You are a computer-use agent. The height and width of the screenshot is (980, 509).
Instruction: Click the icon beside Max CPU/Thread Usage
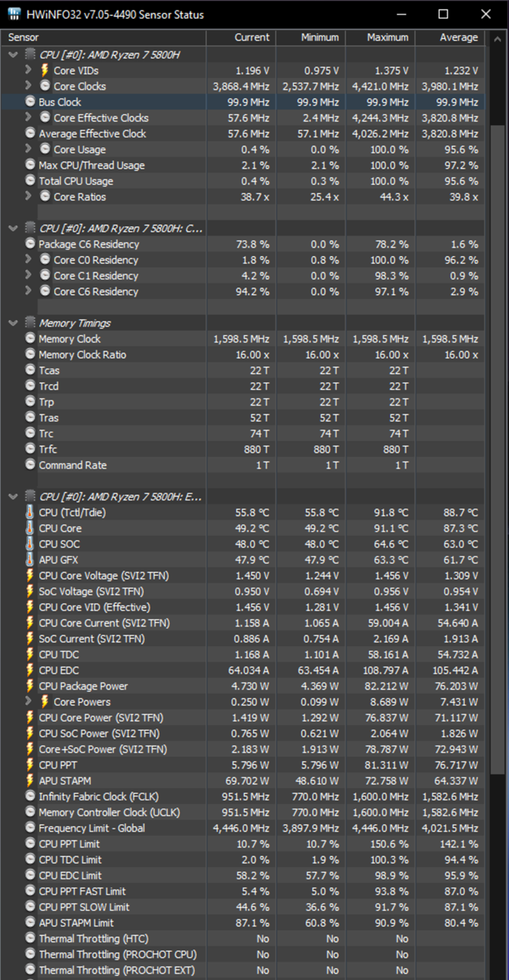[x=30, y=165]
